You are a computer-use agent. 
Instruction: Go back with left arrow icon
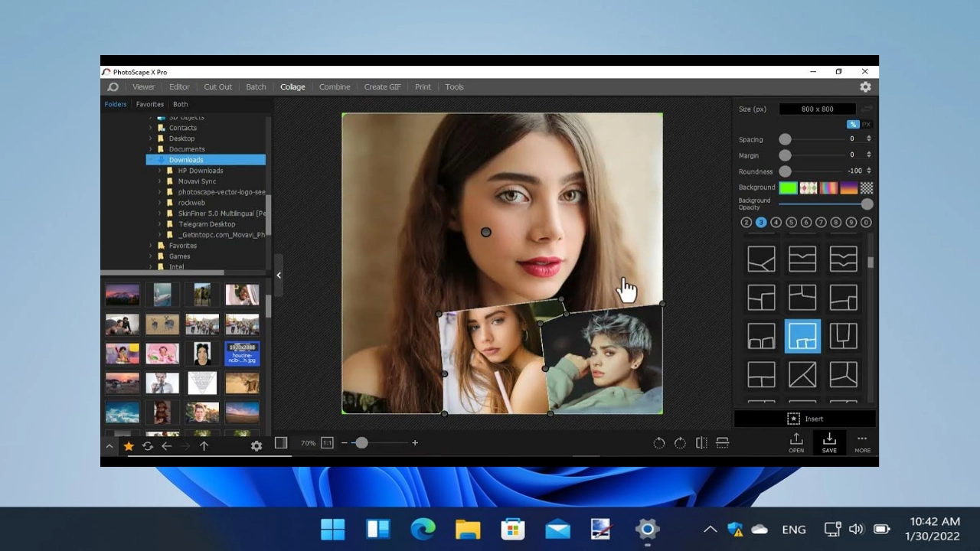click(166, 446)
